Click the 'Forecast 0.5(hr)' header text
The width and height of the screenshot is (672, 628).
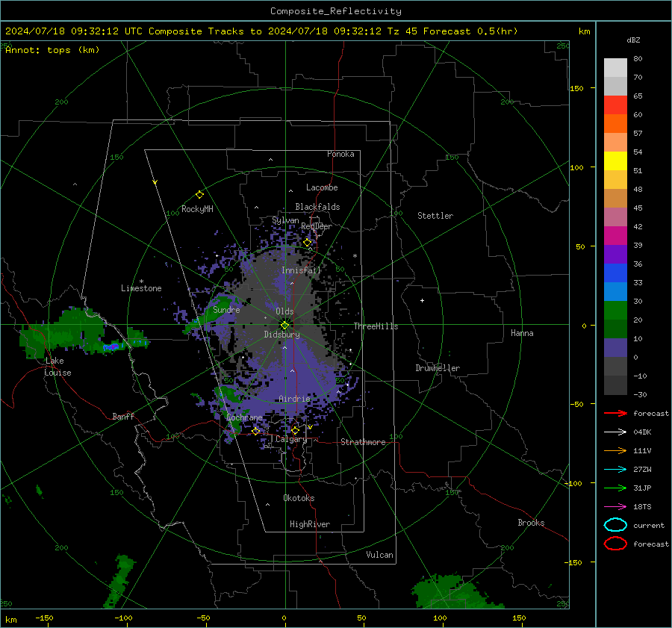click(x=470, y=31)
